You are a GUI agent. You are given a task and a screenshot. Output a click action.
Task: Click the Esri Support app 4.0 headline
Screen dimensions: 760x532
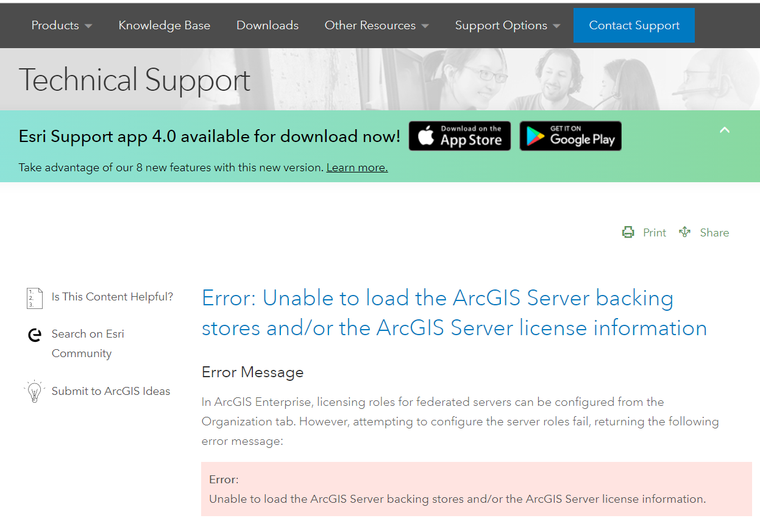point(210,137)
